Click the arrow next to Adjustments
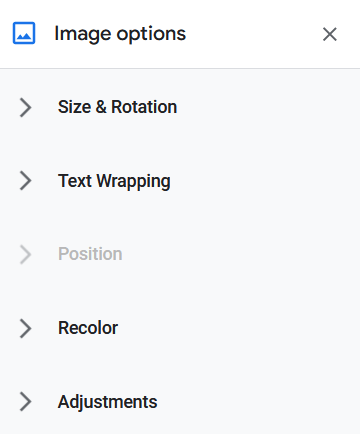Image resolution: width=360 pixels, height=434 pixels. click(25, 402)
